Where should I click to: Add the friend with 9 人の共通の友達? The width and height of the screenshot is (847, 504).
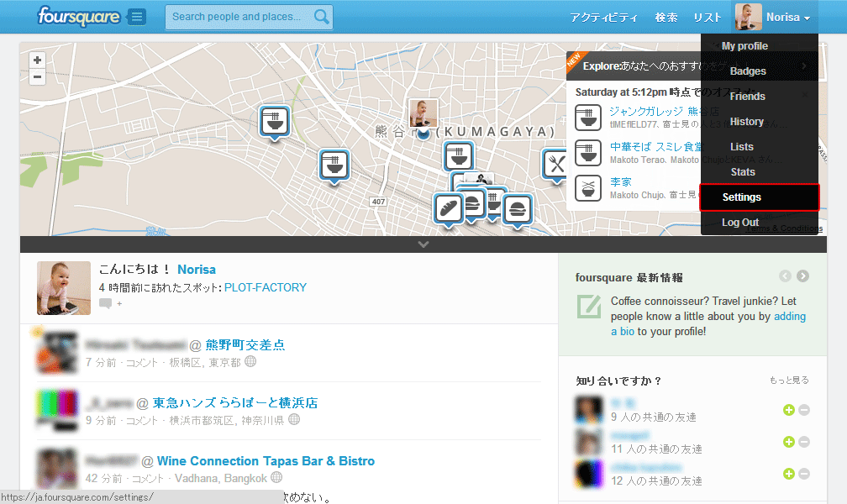pyautogui.click(x=789, y=410)
